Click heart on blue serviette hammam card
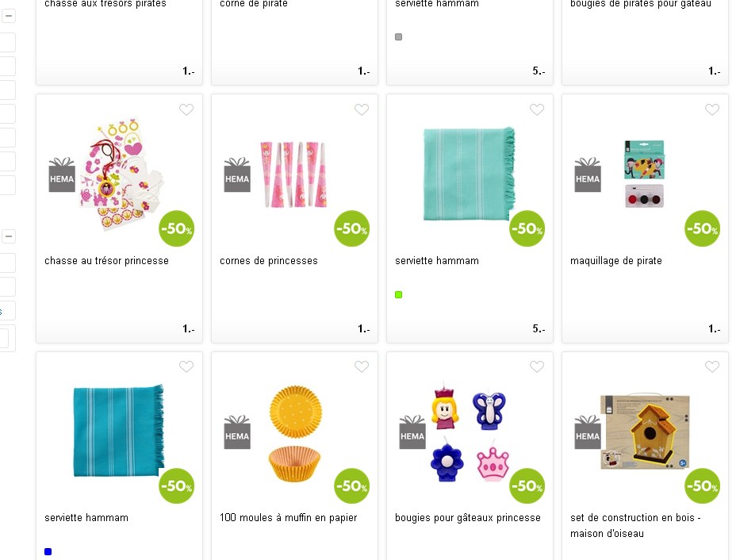Screen dimensions: 736x560 [186, 366]
